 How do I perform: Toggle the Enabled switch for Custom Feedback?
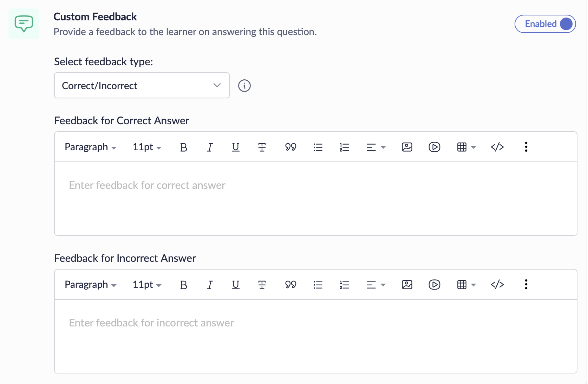coord(545,24)
